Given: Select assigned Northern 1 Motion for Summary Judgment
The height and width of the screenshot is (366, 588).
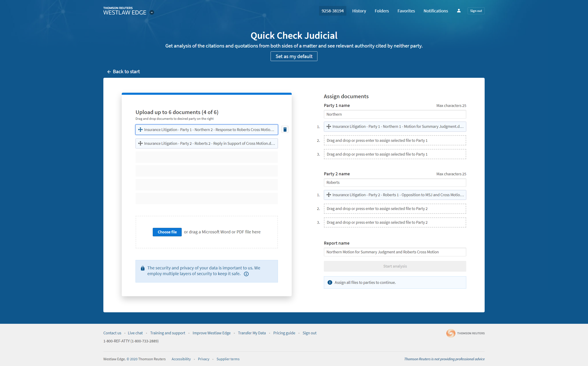Looking at the screenshot, I should point(395,126).
